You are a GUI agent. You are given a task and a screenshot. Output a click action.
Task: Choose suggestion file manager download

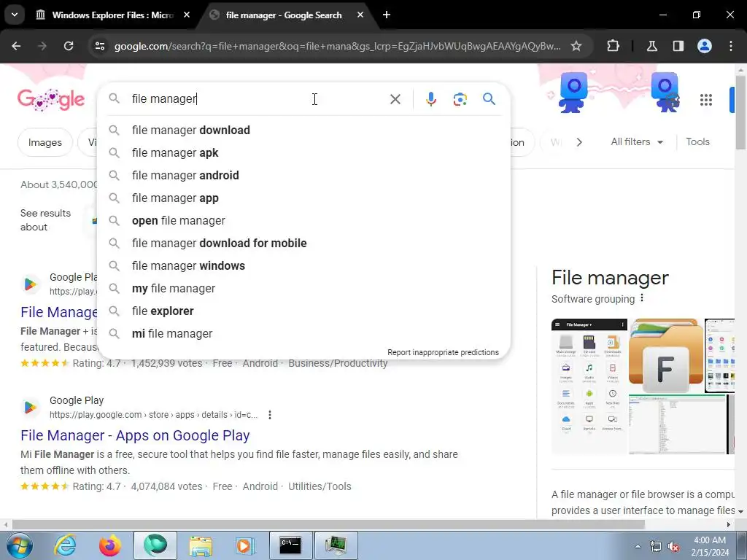[303, 130]
